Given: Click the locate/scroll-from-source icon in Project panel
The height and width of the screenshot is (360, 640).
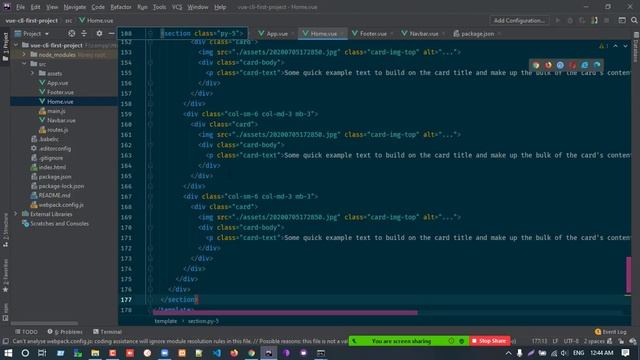Looking at the screenshot, I should pos(71,33).
